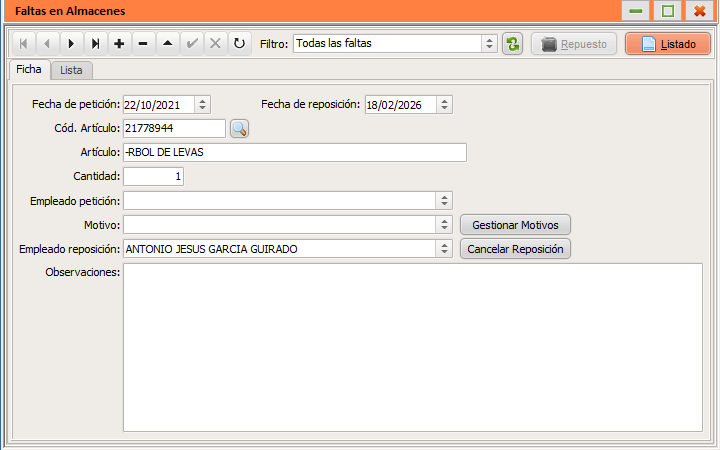Search article with magnifying glass icon
720x450 pixels.
click(239, 129)
